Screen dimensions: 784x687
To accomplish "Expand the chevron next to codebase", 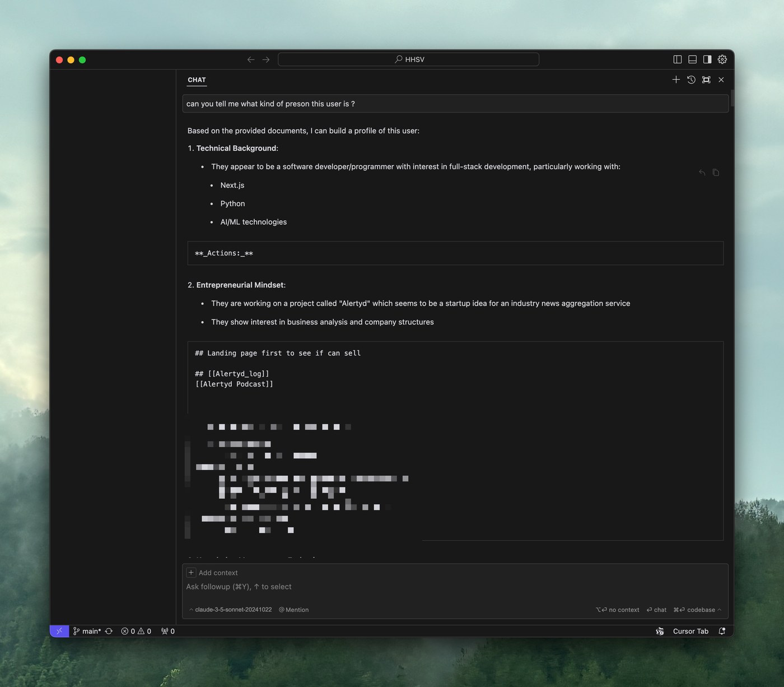I will point(720,610).
